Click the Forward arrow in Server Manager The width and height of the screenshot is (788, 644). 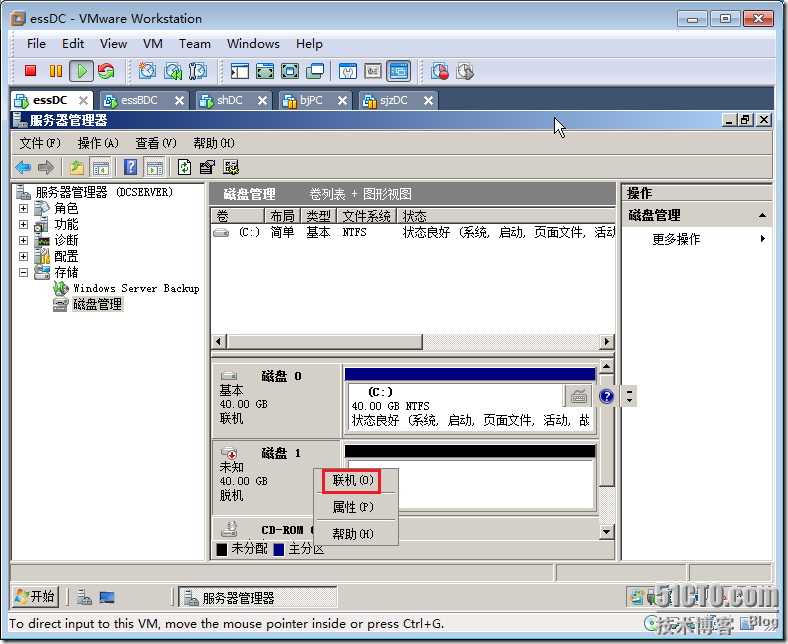pos(45,167)
